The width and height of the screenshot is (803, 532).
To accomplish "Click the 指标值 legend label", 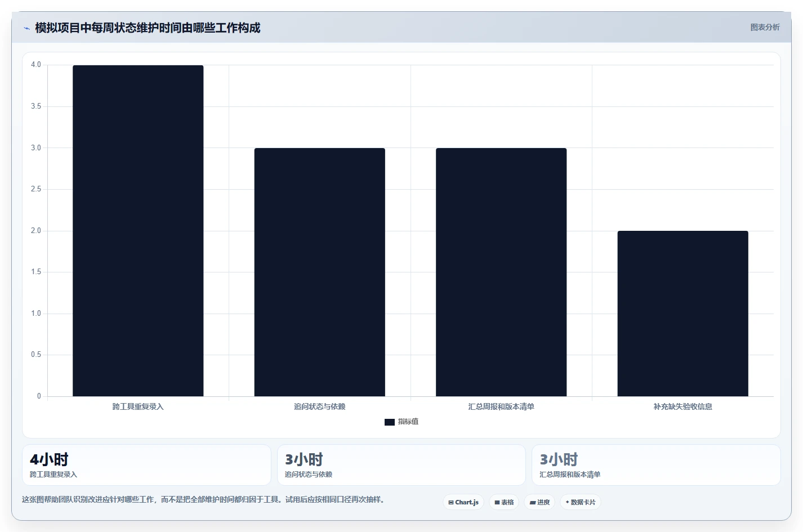I will point(408,422).
